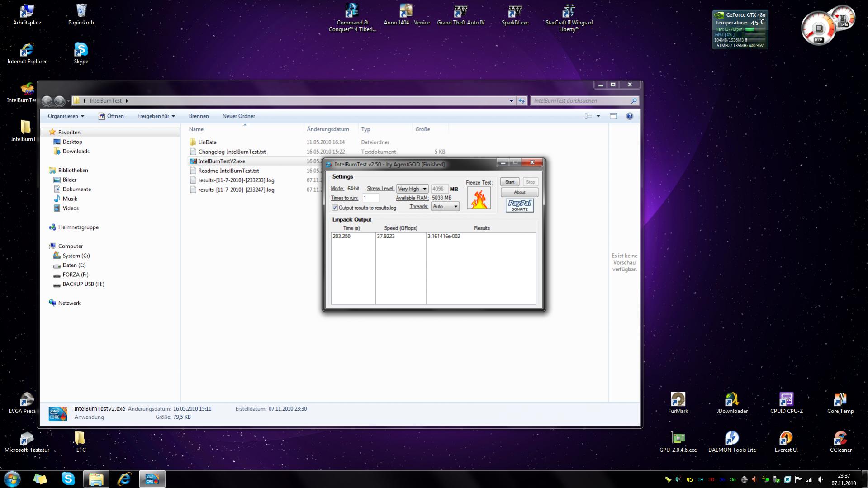Toggle the Explorer preview pane icon

[613, 116]
